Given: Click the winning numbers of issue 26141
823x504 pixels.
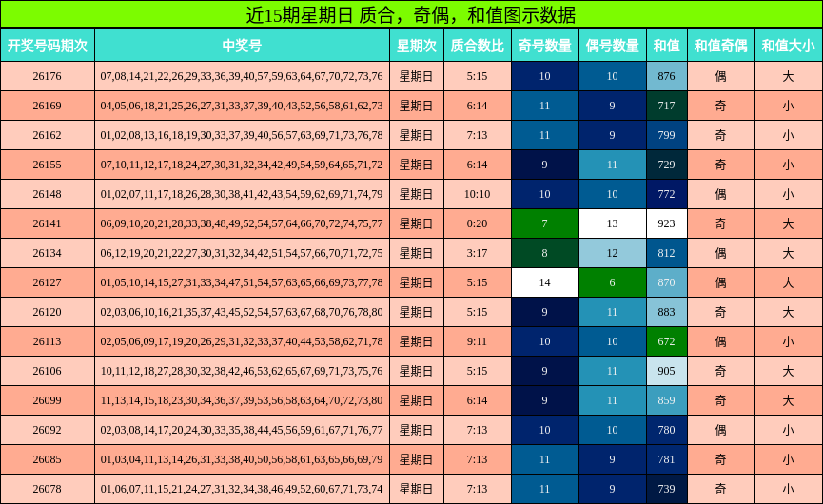Looking at the screenshot, I should (242, 223).
